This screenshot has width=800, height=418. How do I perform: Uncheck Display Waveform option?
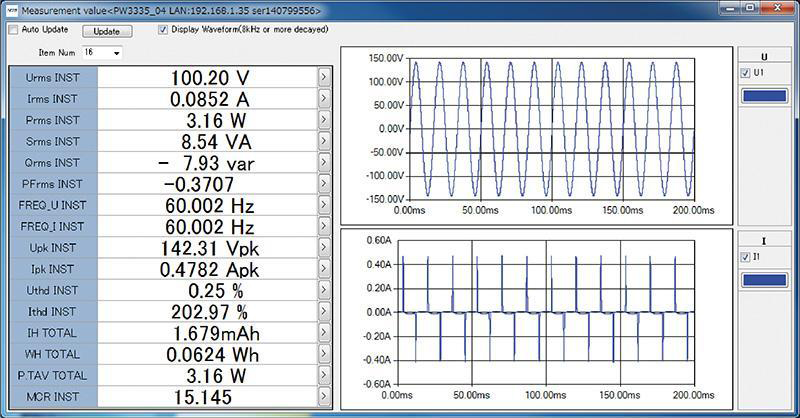tap(163, 30)
